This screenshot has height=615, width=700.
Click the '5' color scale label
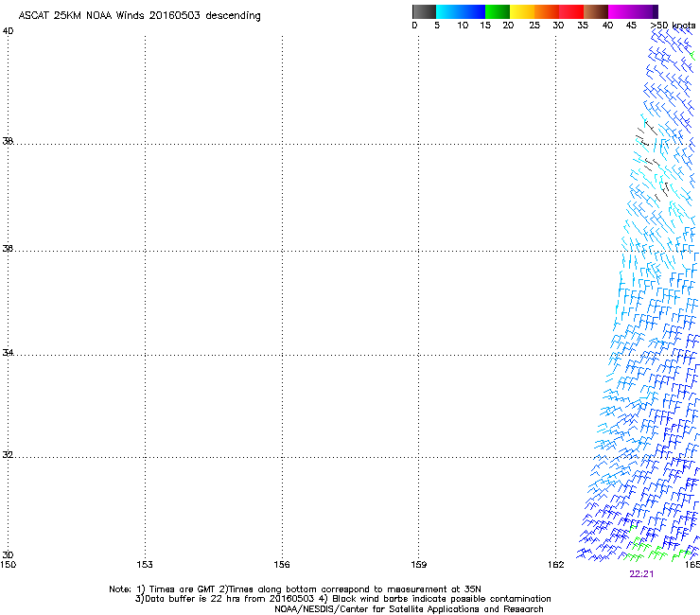(437, 26)
